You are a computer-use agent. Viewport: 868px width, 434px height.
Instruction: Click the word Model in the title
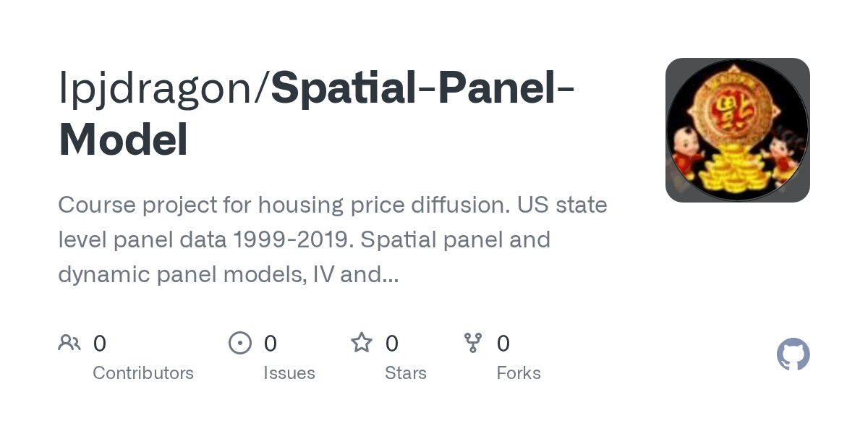coord(123,140)
